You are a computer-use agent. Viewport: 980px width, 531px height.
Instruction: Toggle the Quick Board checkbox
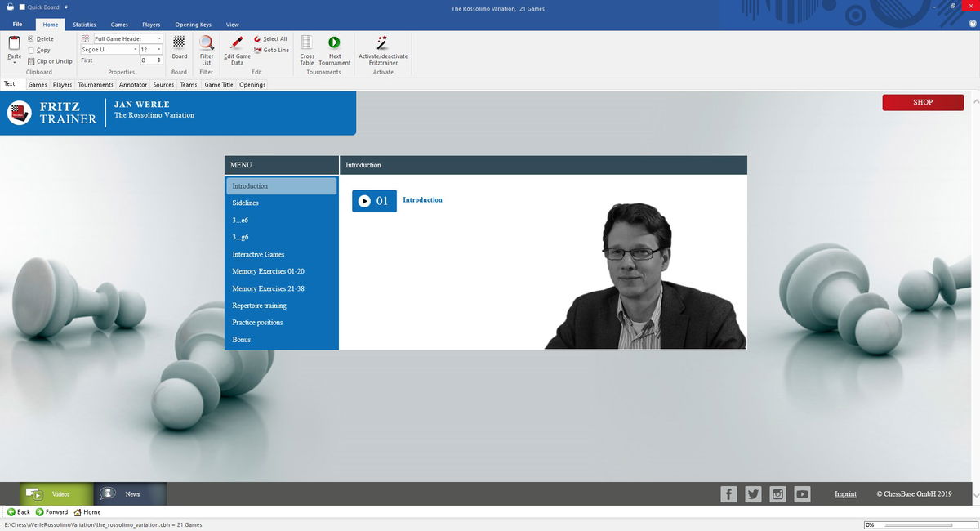coord(22,7)
